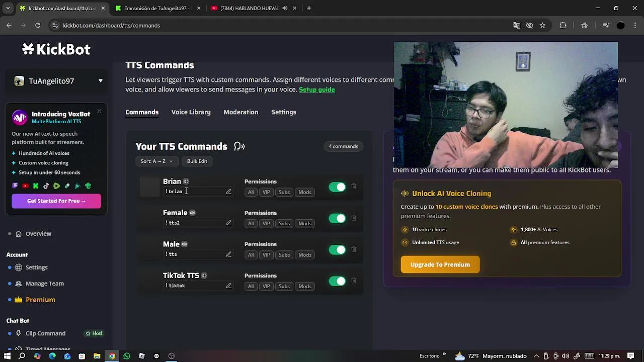This screenshot has height=362, width=644.
Task: Select Subs permission for Male
Action: click(x=284, y=255)
